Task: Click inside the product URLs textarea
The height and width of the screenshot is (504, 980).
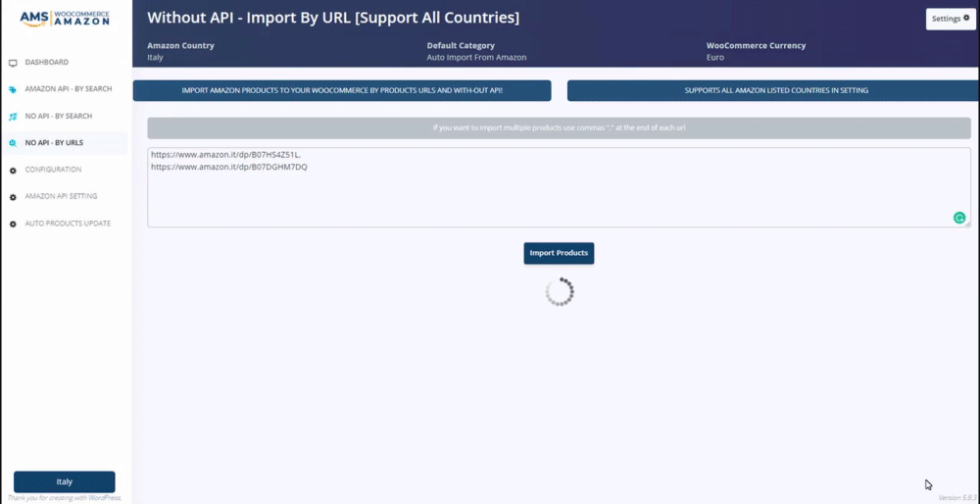Action: point(559,187)
